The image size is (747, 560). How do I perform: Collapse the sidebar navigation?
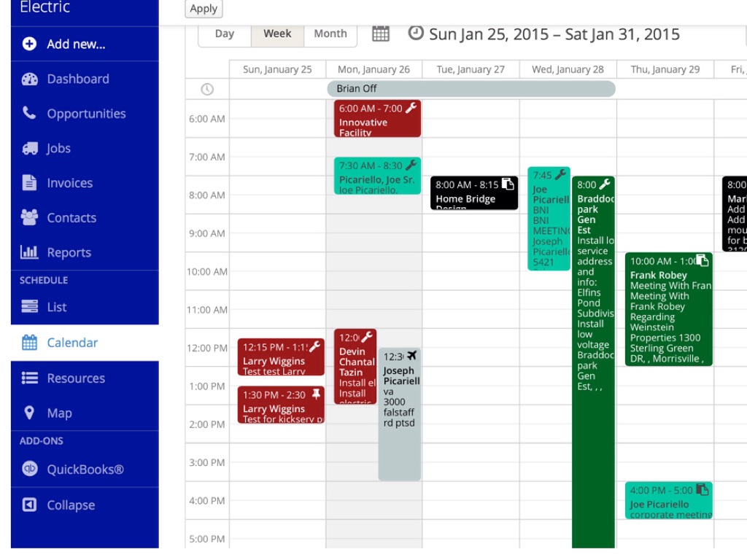coord(71,505)
